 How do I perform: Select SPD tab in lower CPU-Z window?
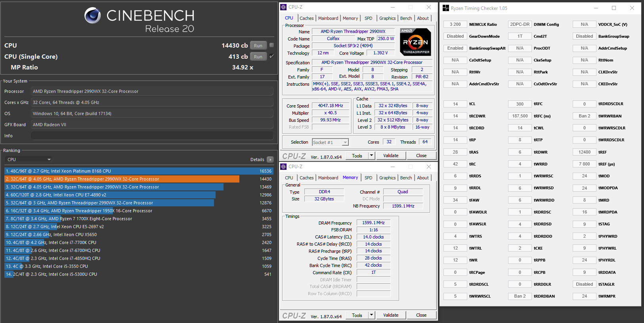point(369,178)
